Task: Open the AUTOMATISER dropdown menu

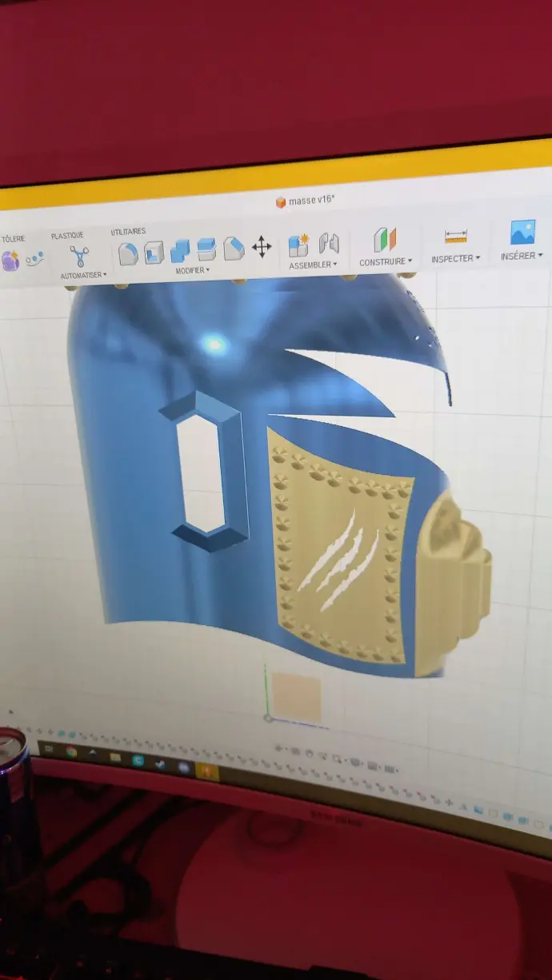Action: pyautogui.click(x=83, y=275)
